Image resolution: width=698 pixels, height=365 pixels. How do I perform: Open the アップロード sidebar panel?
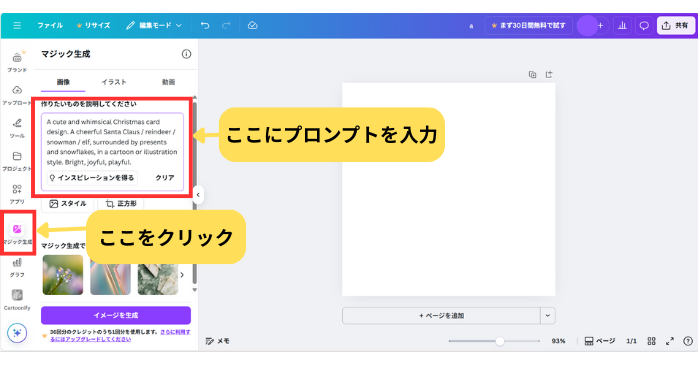click(17, 95)
